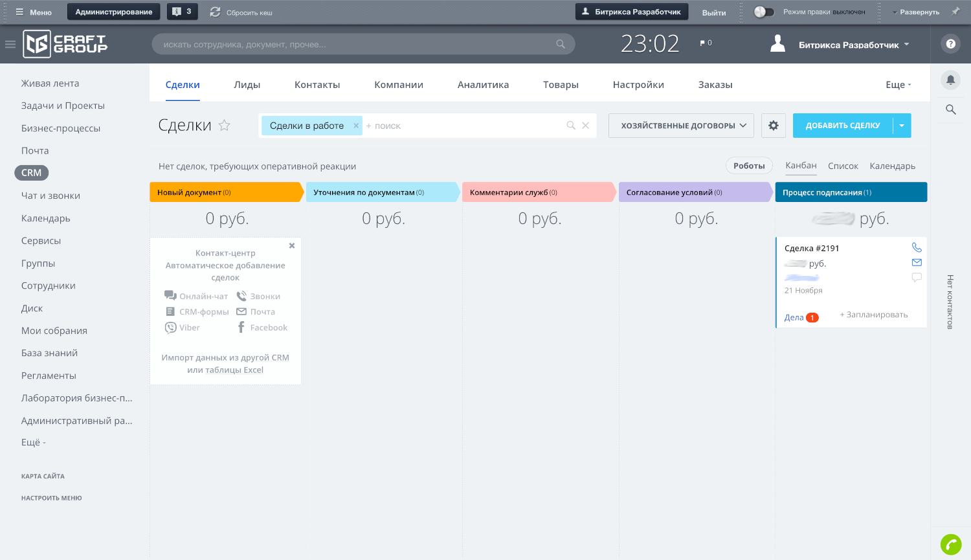Click the phone icon on deal #2191

[916, 247]
